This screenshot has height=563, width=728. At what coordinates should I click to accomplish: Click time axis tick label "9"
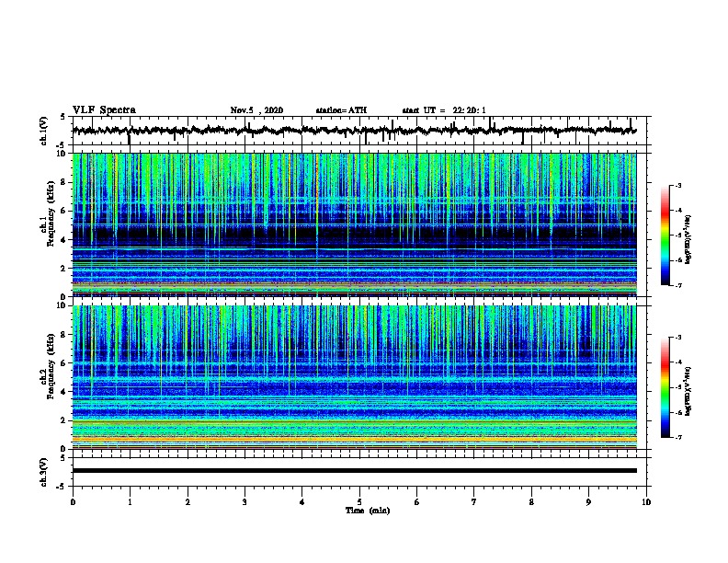[588, 501]
